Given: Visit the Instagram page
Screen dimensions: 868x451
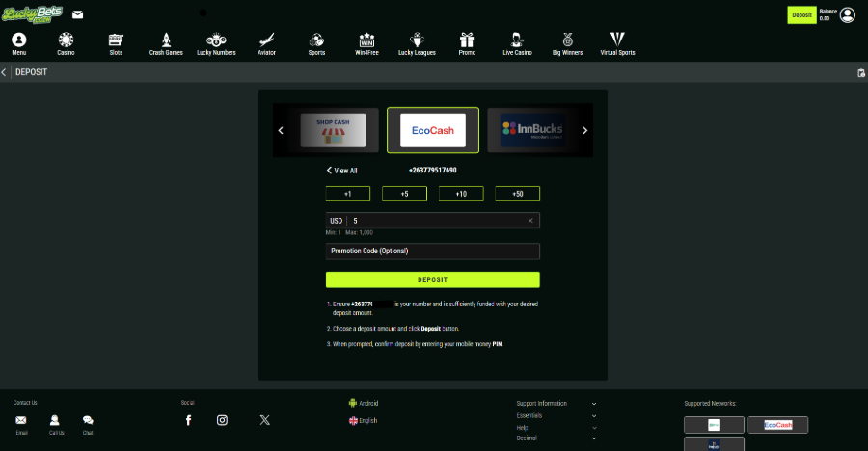Looking at the screenshot, I should click(222, 420).
